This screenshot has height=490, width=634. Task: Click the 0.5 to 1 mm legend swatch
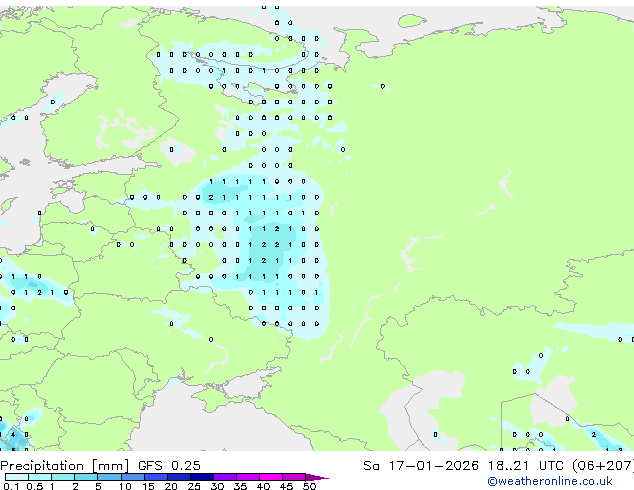[x=40, y=477]
